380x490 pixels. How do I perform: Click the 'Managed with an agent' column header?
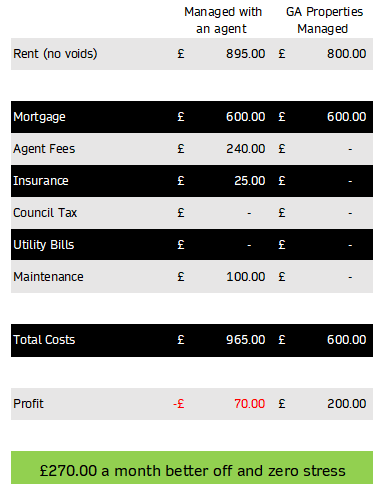(223, 20)
